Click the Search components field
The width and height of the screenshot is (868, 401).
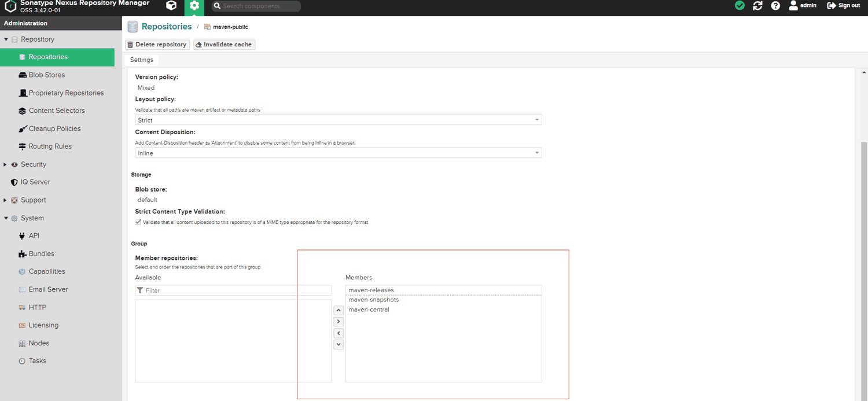click(x=256, y=6)
